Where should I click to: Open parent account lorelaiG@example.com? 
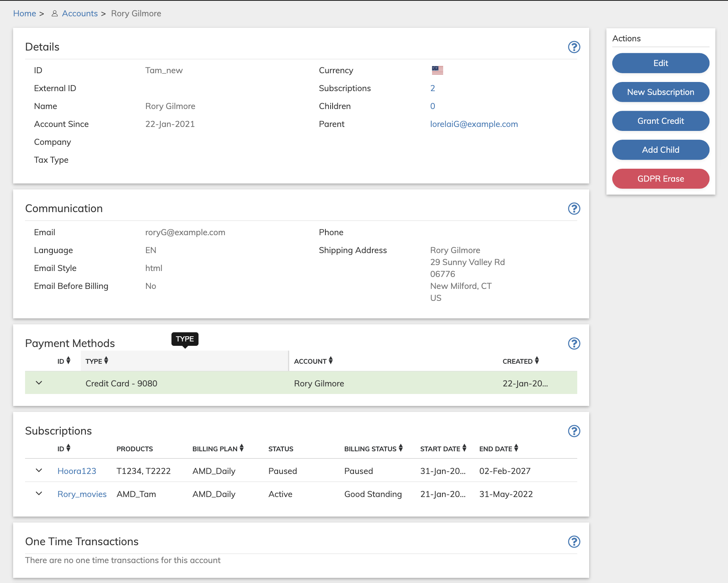(474, 124)
